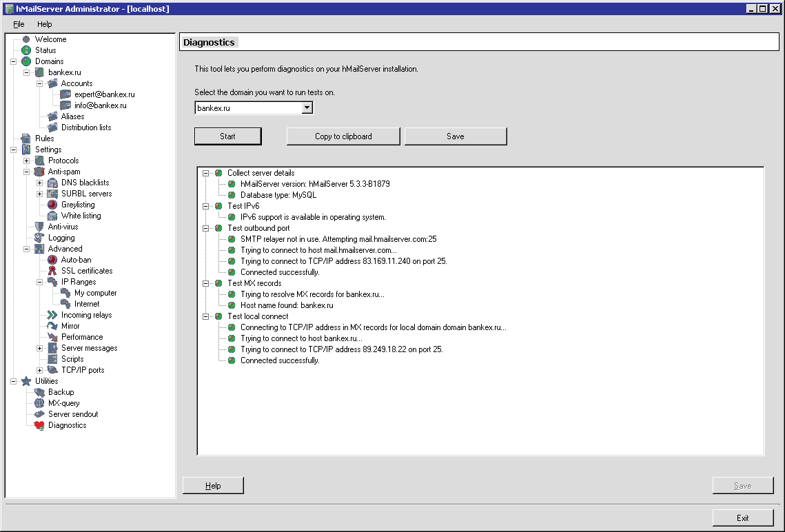Viewport: 785px width, 532px height.
Task: Click the Scripts icon
Action: pyautogui.click(x=52, y=358)
